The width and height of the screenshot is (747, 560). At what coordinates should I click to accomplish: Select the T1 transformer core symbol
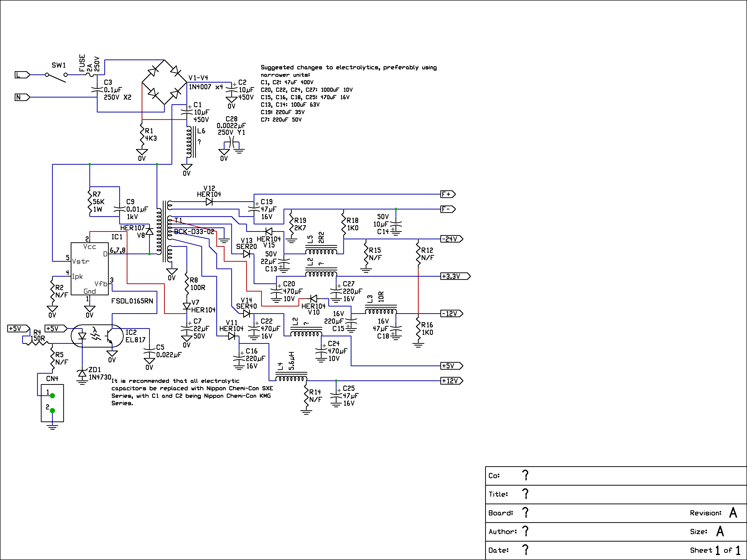pyautogui.click(x=164, y=231)
